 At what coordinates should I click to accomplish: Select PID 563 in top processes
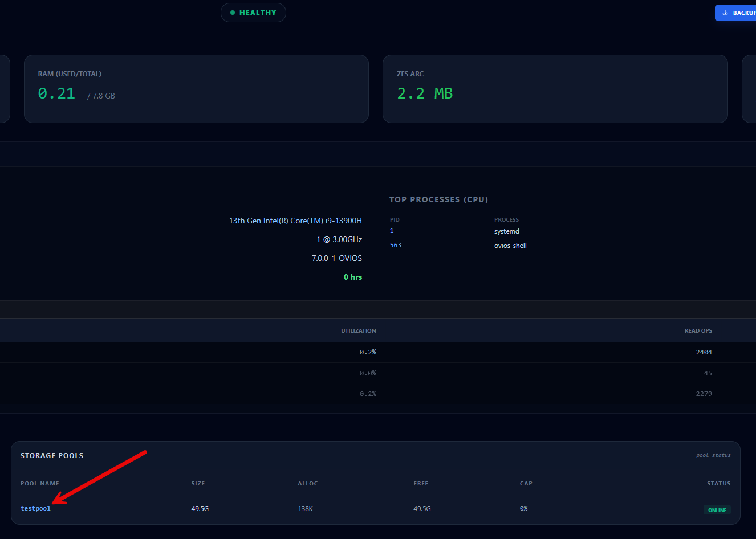[396, 245]
